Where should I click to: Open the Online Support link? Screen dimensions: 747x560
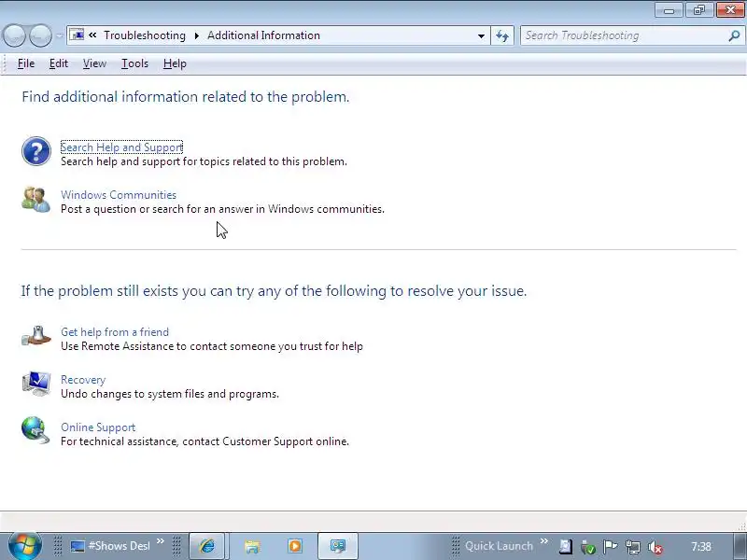click(98, 427)
